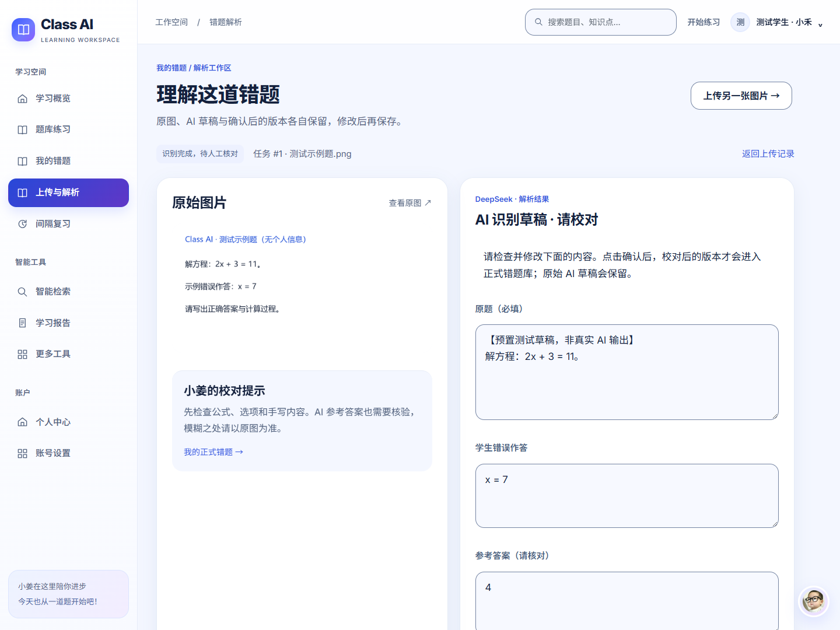Click the clock icon beside 间隔复习
The height and width of the screenshot is (630, 840).
pos(22,224)
